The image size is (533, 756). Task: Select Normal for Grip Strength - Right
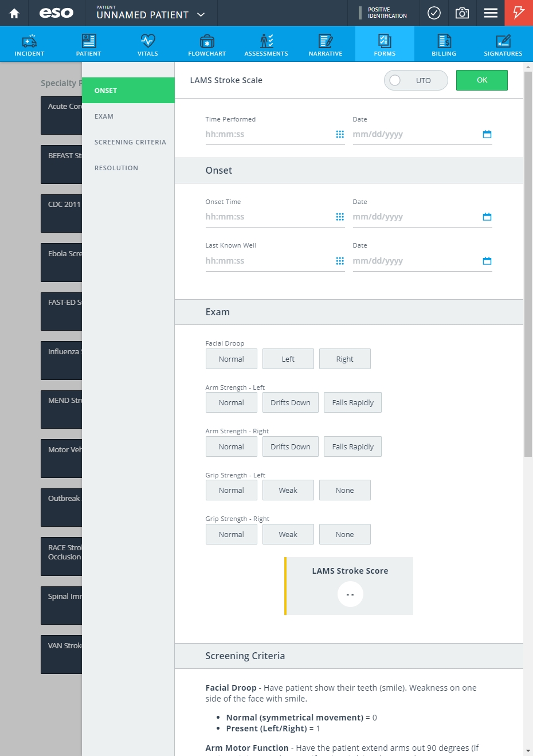pos(232,534)
